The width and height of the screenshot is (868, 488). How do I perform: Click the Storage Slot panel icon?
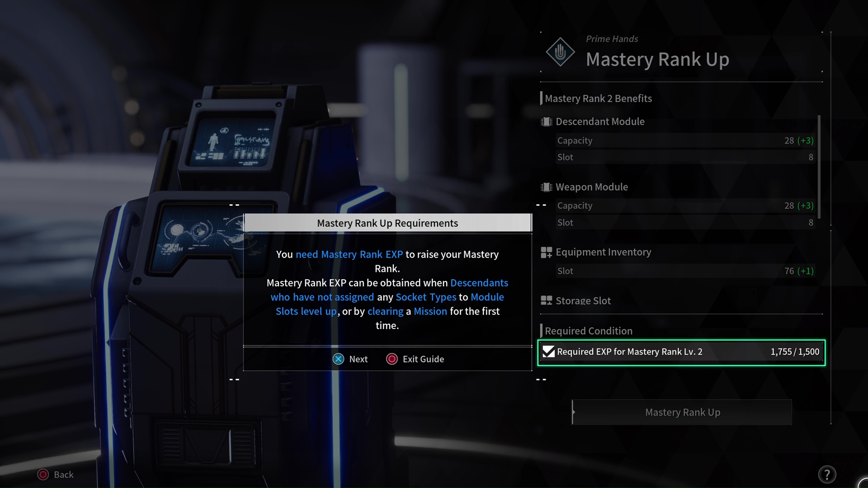pyautogui.click(x=546, y=300)
